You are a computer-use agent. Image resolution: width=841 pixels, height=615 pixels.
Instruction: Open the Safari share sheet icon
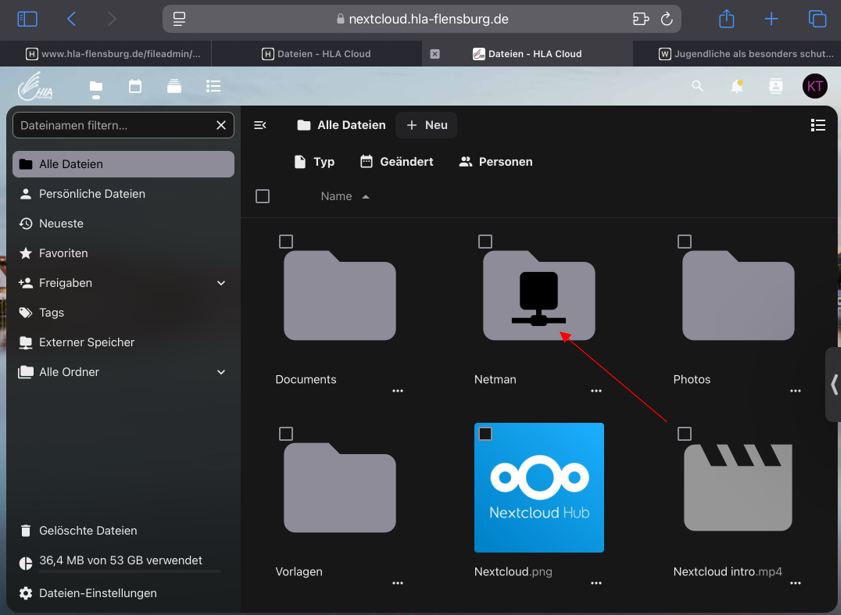726,19
